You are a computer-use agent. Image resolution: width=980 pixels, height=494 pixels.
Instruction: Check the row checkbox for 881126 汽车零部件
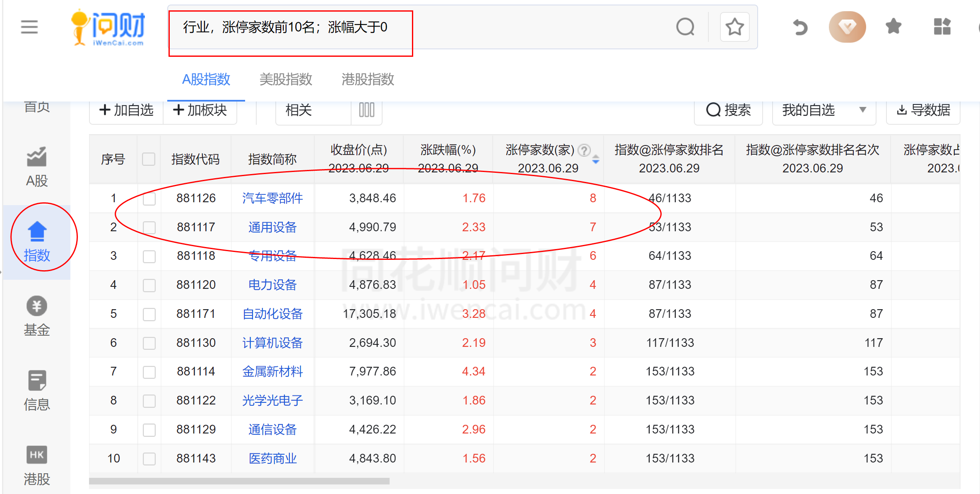[149, 198]
